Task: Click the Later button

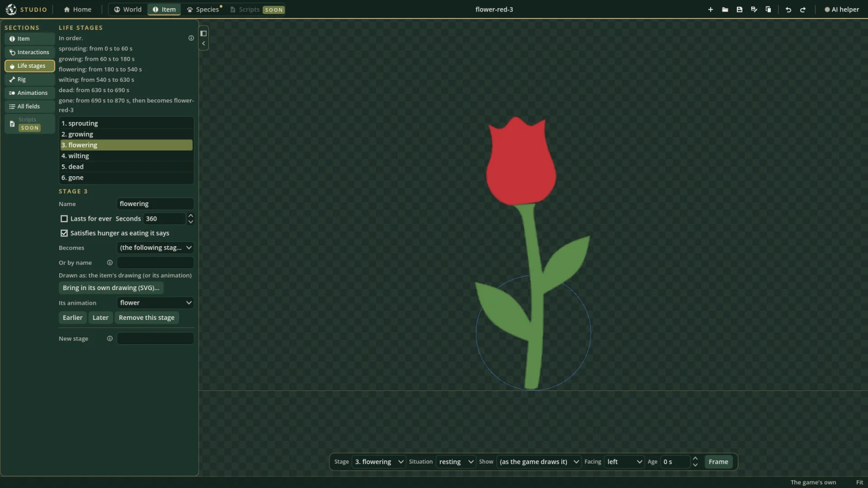Action: click(100, 318)
